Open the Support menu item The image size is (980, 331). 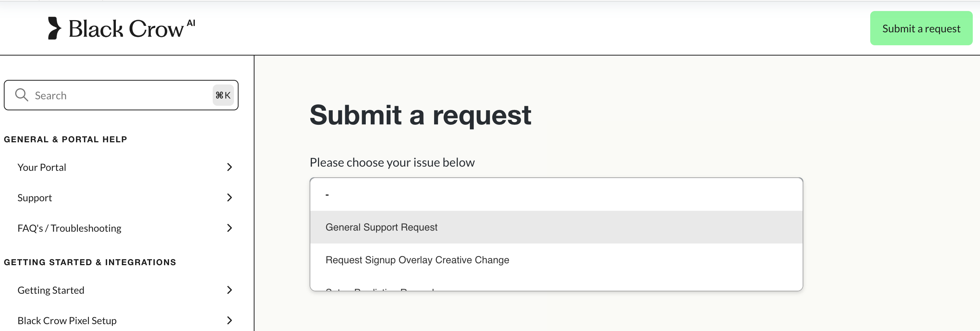pyautogui.click(x=35, y=198)
